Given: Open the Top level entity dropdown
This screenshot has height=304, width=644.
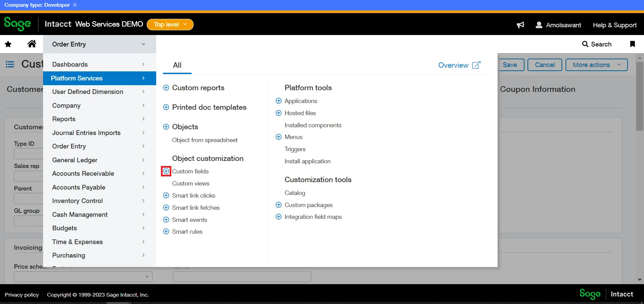Looking at the screenshot, I should tap(170, 25).
